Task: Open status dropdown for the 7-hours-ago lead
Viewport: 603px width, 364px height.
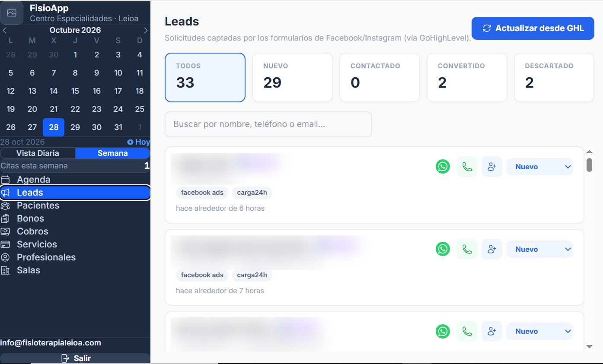Action: pos(539,249)
